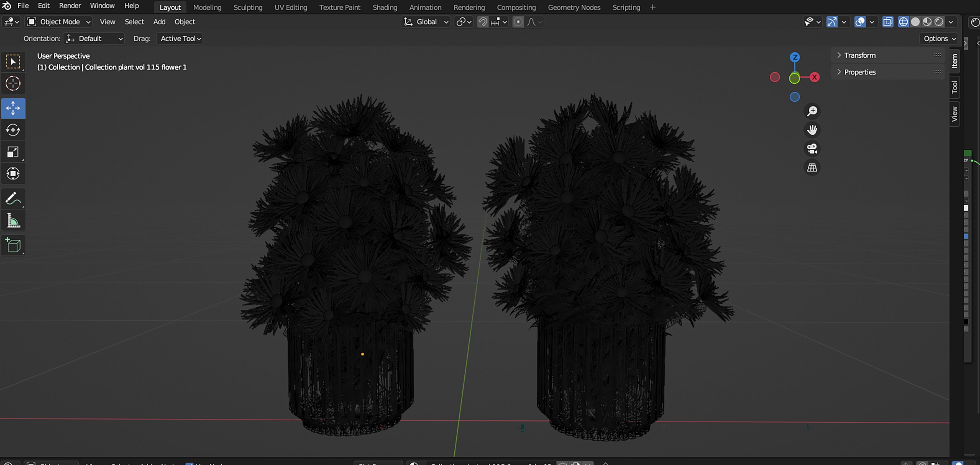Open the Drag Active Tool dropdown

click(x=180, y=39)
